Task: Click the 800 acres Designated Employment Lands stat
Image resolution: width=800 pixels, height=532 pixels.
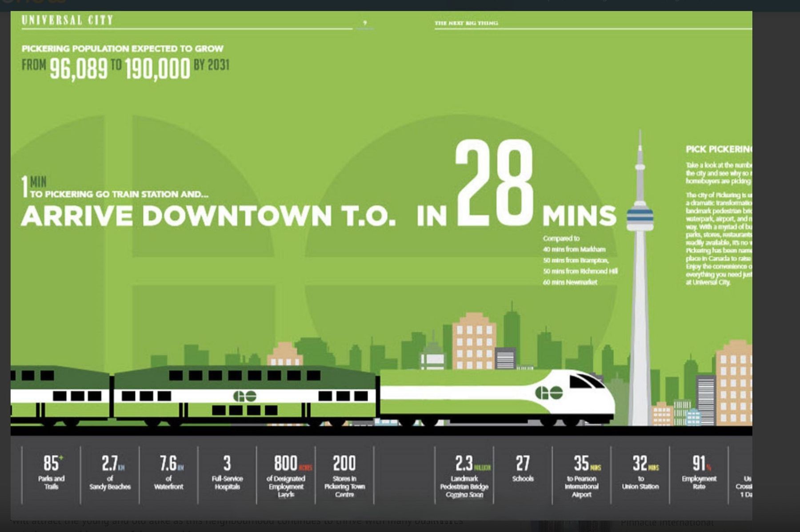Action: pos(286,476)
